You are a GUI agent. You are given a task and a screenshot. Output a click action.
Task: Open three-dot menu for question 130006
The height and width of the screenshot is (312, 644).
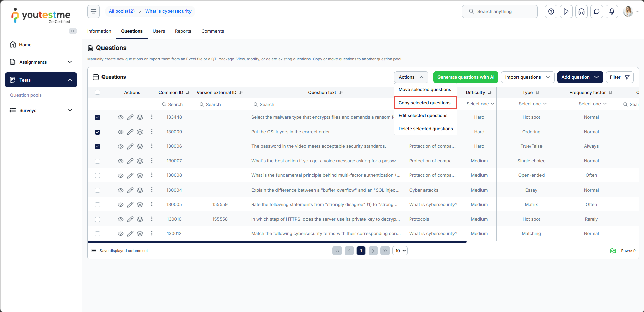[x=152, y=146]
